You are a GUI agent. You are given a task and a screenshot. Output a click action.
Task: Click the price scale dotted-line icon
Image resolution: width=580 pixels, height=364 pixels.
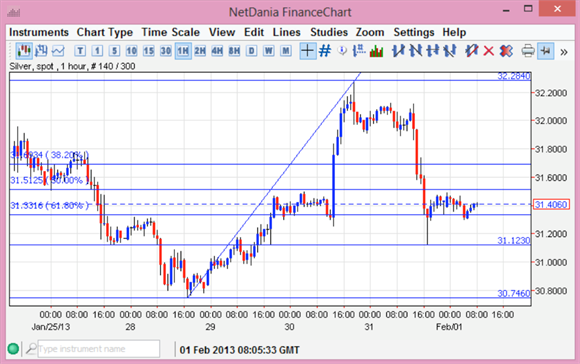click(359, 51)
